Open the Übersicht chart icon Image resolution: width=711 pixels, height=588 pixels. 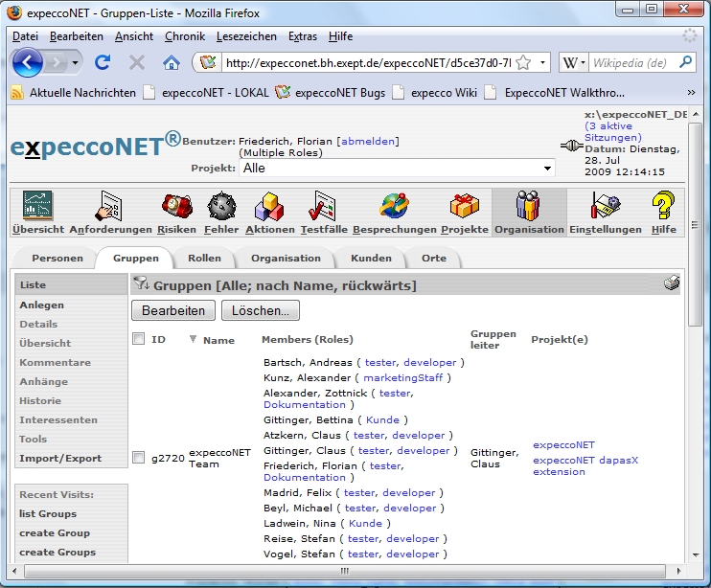coord(37,206)
